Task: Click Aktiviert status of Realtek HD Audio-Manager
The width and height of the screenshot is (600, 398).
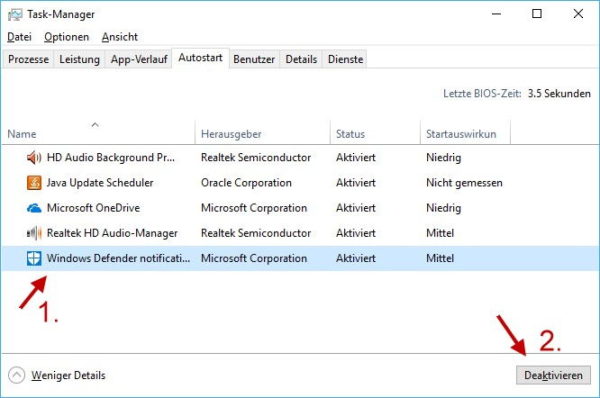Action: (356, 233)
